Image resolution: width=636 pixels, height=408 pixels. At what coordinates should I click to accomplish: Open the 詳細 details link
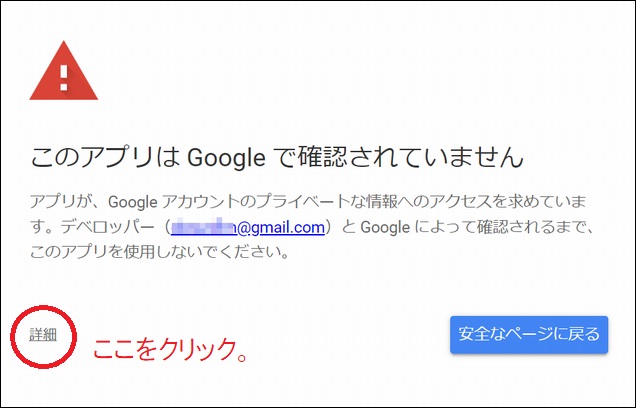(42, 334)
